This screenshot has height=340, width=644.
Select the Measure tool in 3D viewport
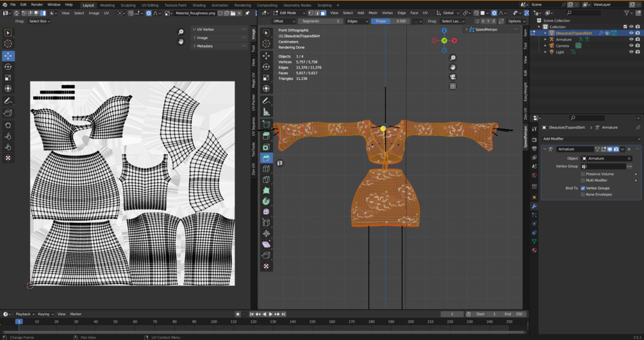click(x=266, y=112)
